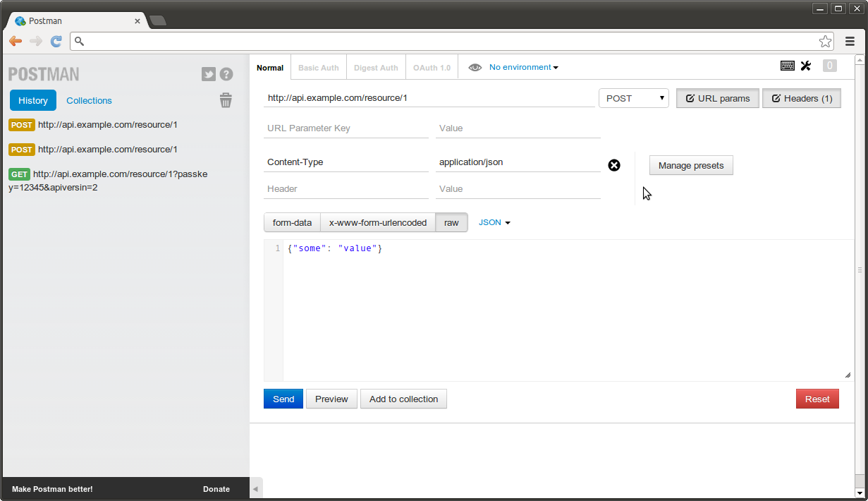Open keyboard shortcuts icon
Viewport: 868px width, 501px height.
(788, 66)
